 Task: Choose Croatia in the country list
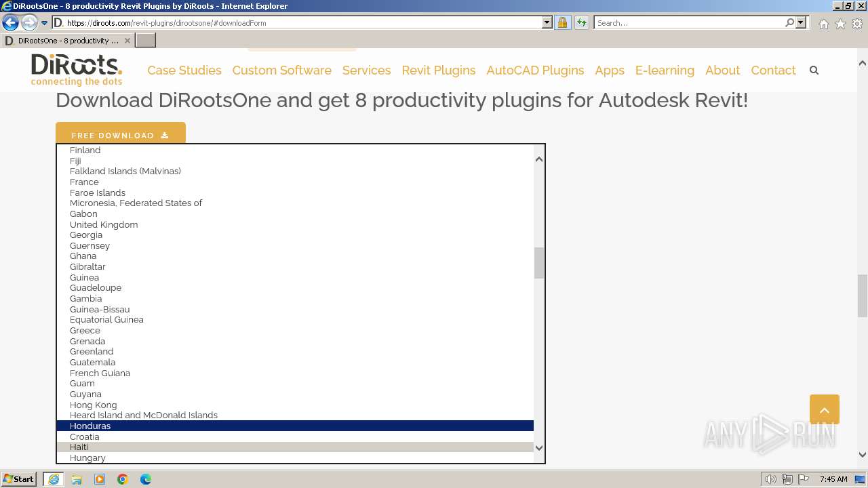pyautogui.click(x=295, y=436)
